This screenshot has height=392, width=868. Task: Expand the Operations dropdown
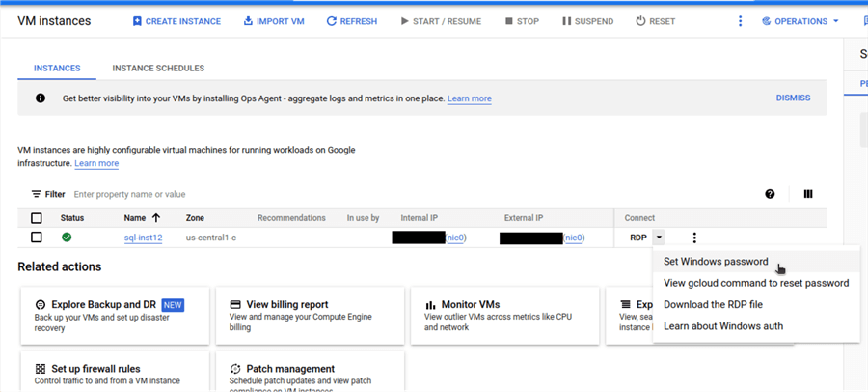(x=800, y=21)
